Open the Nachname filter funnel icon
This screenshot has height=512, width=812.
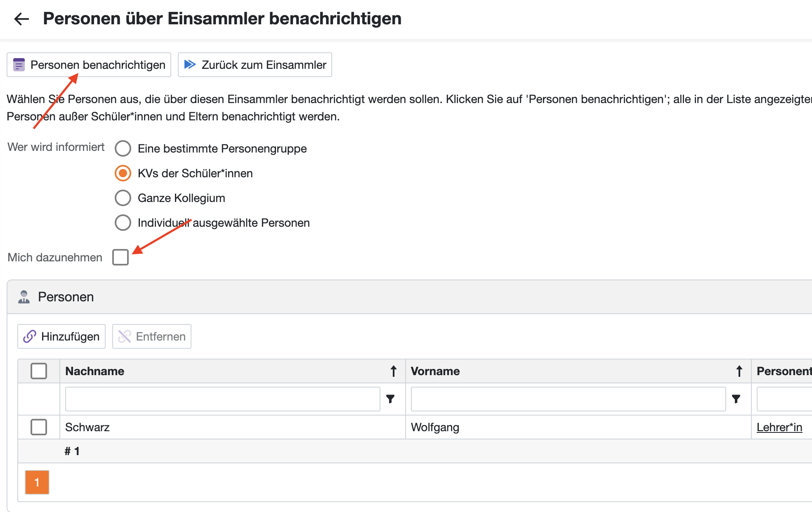point(390,399)
